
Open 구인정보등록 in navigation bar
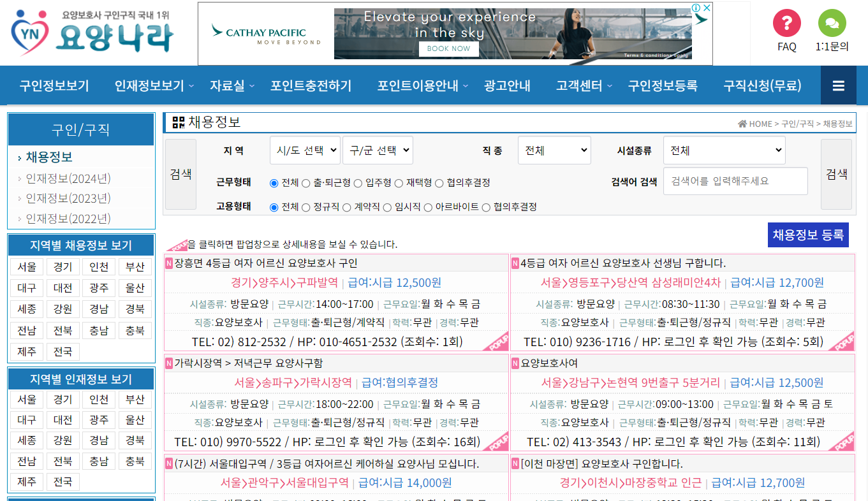click(x=663, y=86)
